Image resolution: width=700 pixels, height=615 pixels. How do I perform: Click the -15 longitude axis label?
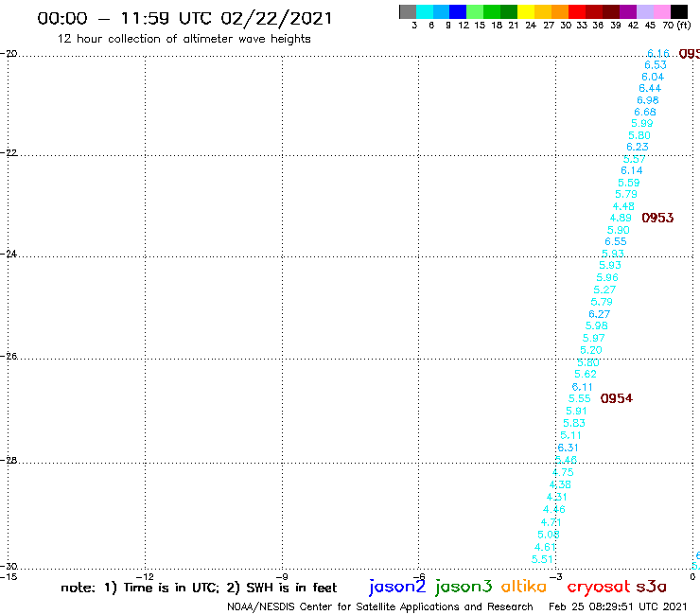[x=9, y=577]
